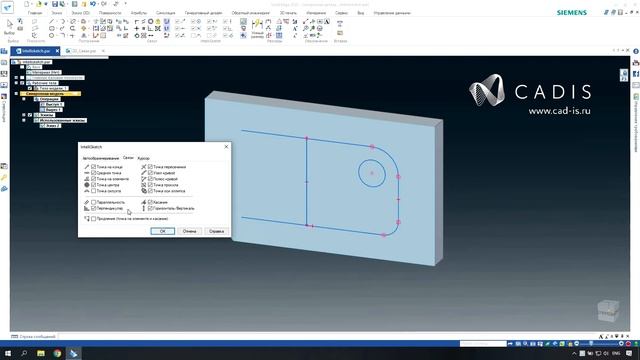Click the view orientation cube in viewport
The height and width of the screenshot is (360, 640).
coord(608,311)
